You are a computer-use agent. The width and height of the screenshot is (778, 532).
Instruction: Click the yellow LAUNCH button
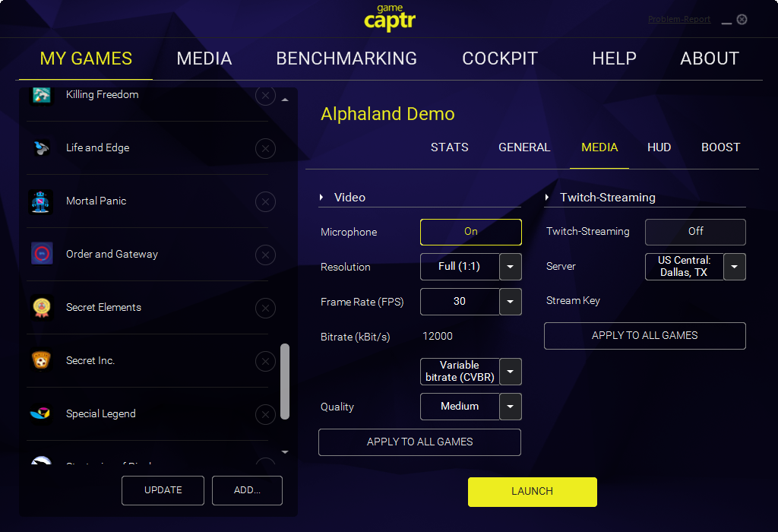(x=533, y=492)
